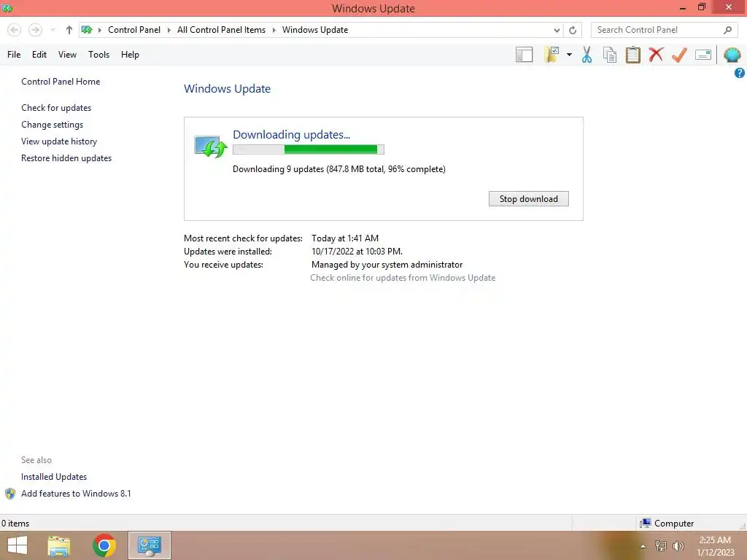
Task: Open File Explorer from the taskbar
Action: [59, 545]
